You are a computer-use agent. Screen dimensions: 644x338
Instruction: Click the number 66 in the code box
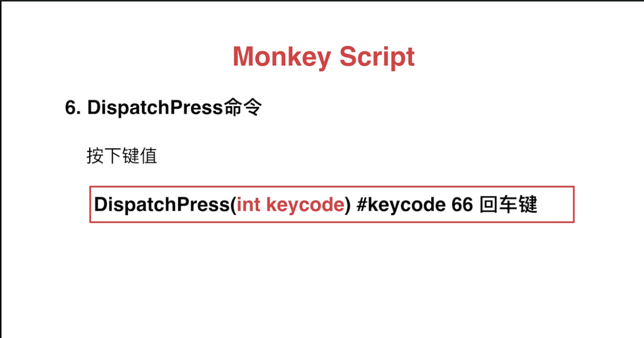tap(462, 205)
